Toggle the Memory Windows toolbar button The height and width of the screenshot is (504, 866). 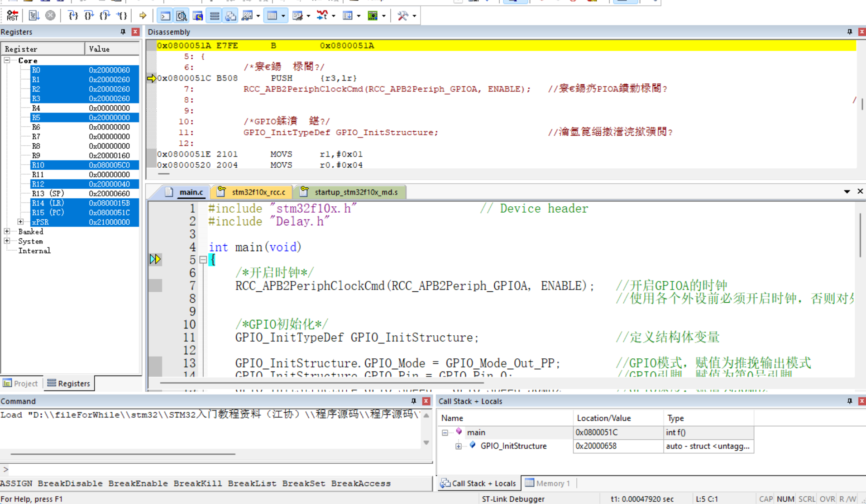coord(272,16)
